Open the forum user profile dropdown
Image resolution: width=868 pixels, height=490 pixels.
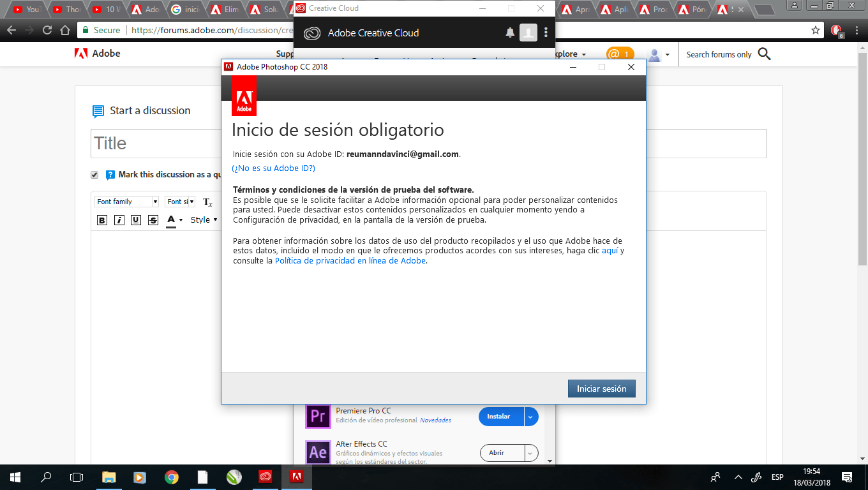[658, 55]
